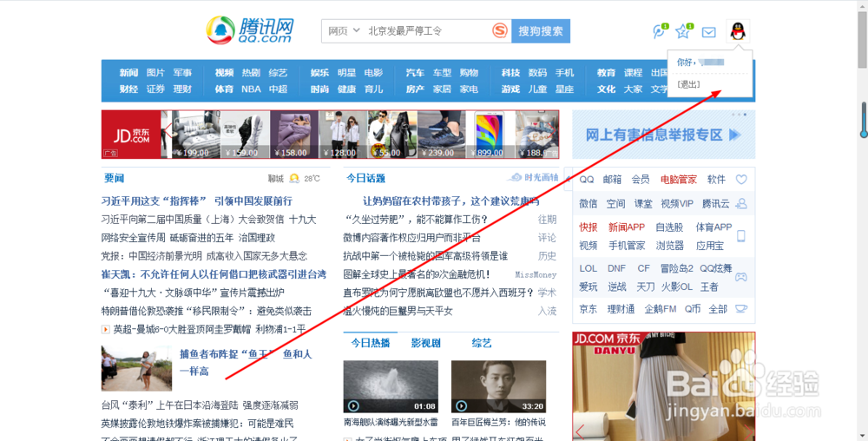Image resolution: width=868 pixels, height=441 pixels.
Task: Click the 新闻APP red link
Action: coord(626,227)
